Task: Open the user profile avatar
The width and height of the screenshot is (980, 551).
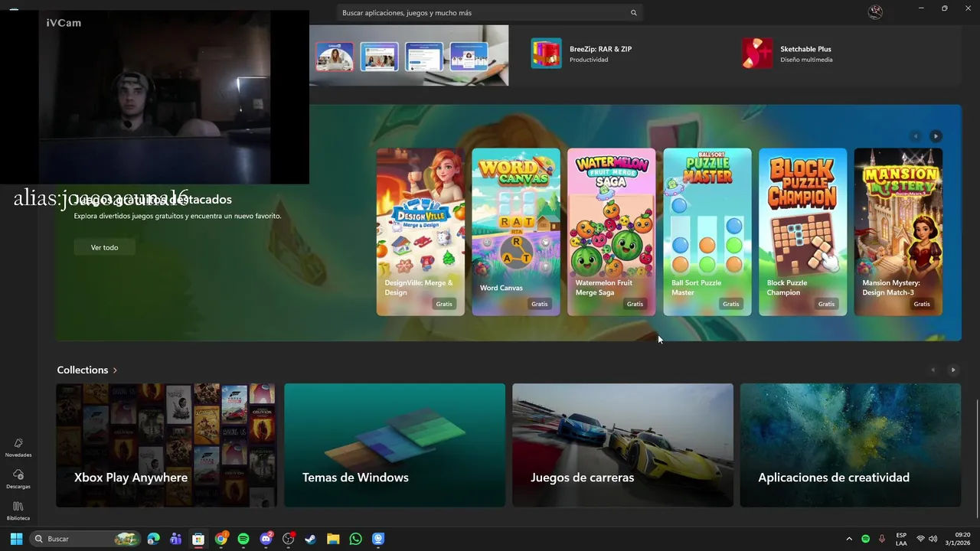Action: [875, 12]
